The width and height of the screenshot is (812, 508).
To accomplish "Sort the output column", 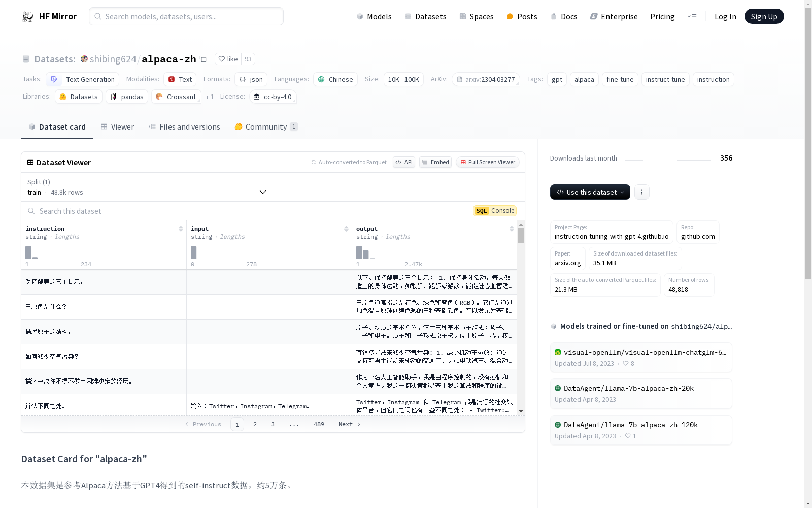I will 512,229.
